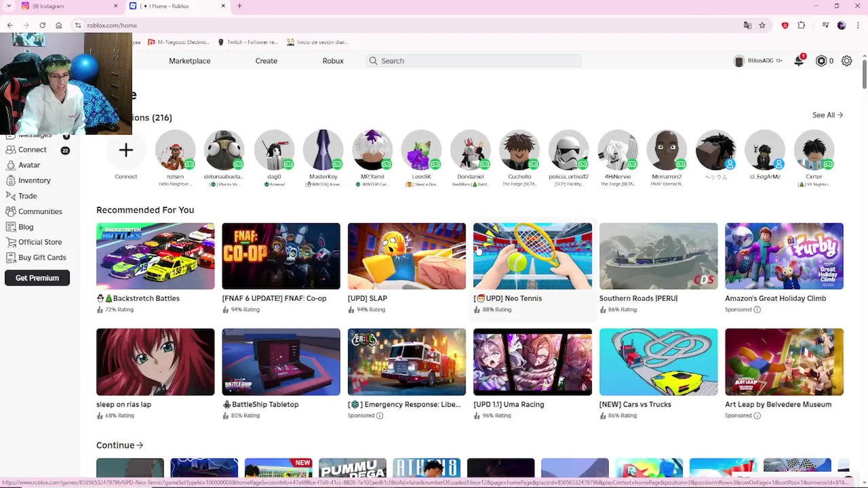The width and height of the screenshot is (868, 488).
Task: Click the Get Premium button
Action: [37, 278]
